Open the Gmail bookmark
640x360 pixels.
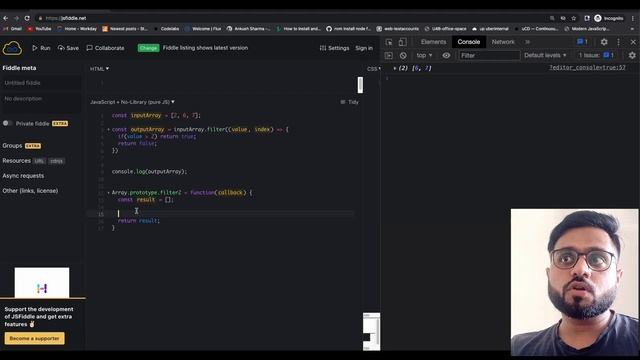pyautogui.click(x=12, y=29)
